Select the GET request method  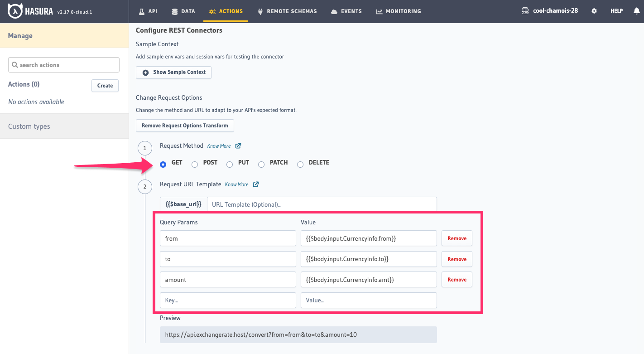[163, 164]
